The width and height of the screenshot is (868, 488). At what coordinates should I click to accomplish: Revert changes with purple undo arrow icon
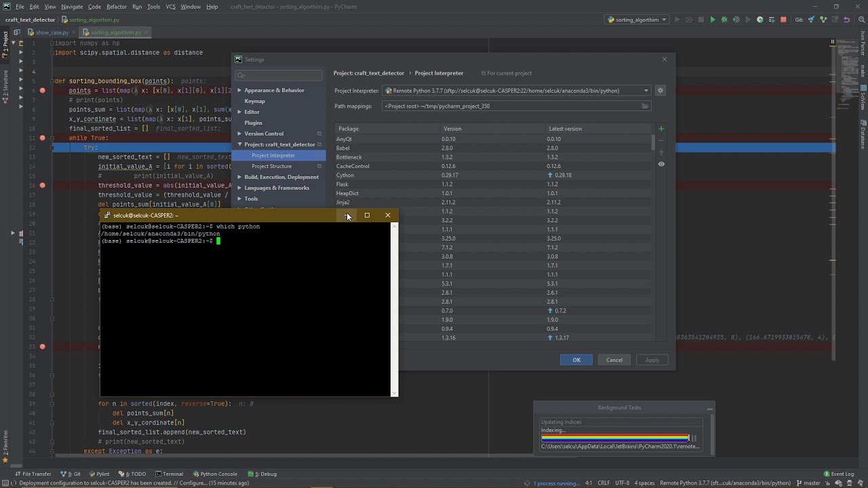pos(847,20)
